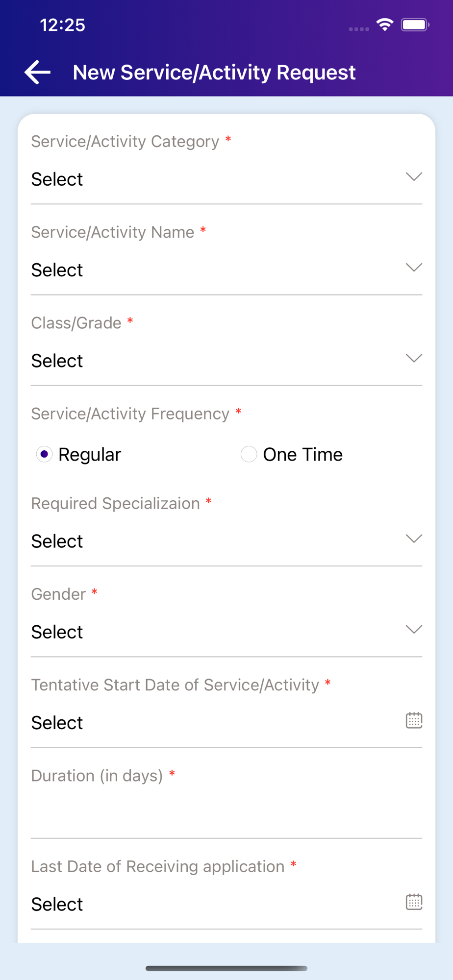Open the Service/Activity Name dropdown chevron
Screen dimensions: 453x980
[414, 268]
